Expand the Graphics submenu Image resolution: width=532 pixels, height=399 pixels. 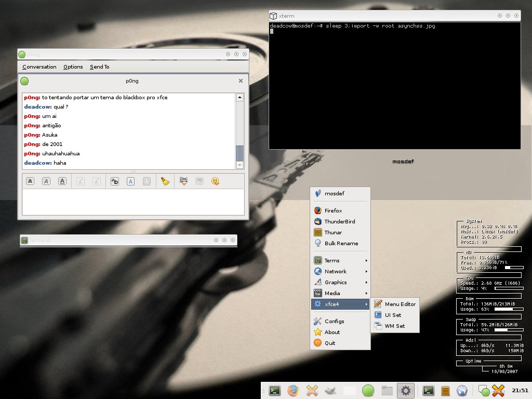[x=340, y=282]
